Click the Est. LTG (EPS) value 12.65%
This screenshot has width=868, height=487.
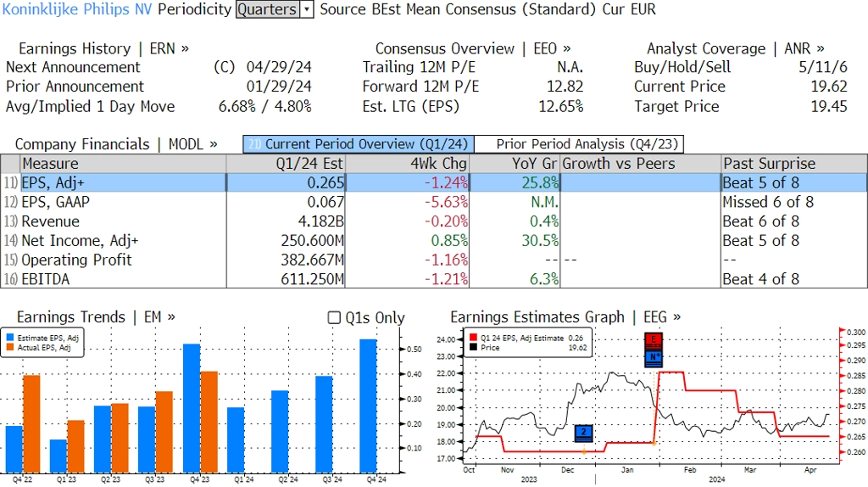tap(561, 107)
